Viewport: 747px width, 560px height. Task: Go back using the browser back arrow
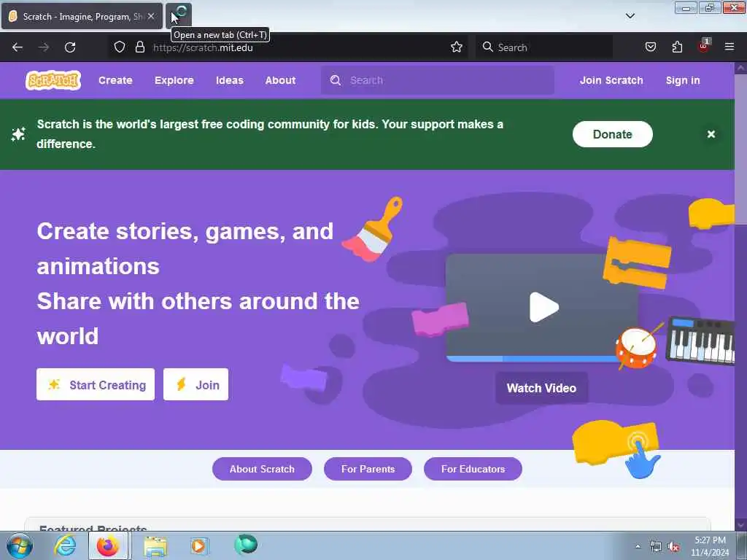(x=18, y=47)
